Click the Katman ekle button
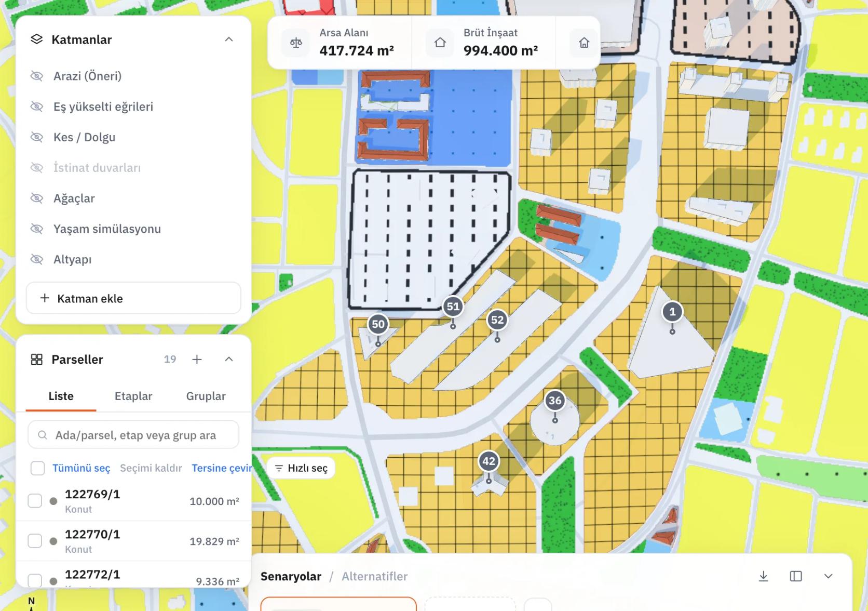Screen dimensions: 868x611 (133, 298)
